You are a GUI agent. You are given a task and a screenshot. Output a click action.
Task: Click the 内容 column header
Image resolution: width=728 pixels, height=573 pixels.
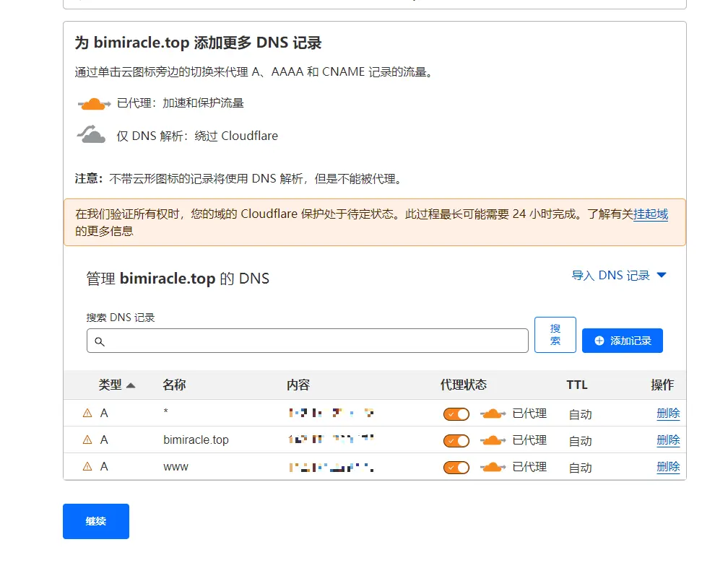298,385
